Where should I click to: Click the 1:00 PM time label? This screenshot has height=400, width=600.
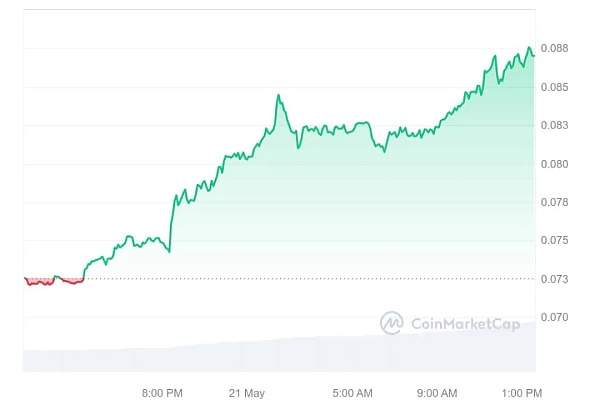pyautogui.click(x=520, y=391)
